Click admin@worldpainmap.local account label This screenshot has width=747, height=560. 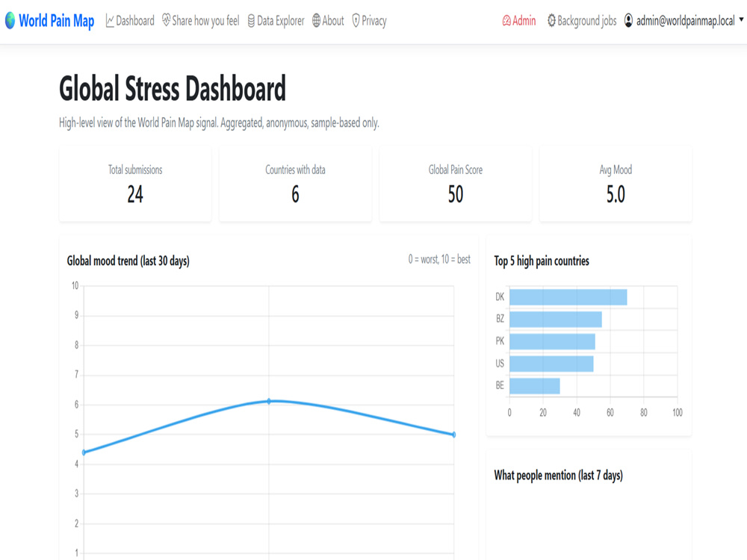(x=686, y=21)
